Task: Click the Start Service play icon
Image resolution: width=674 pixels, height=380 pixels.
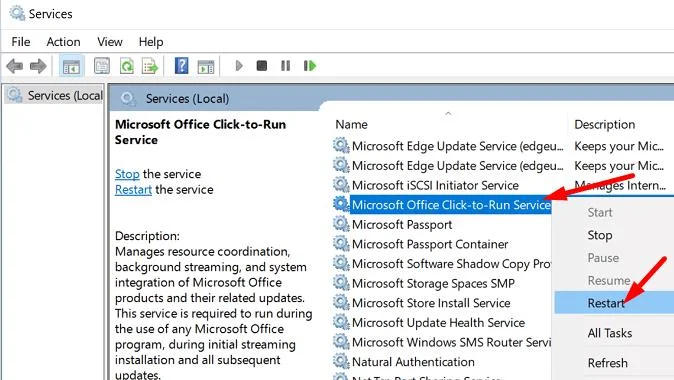Action: 239,66
